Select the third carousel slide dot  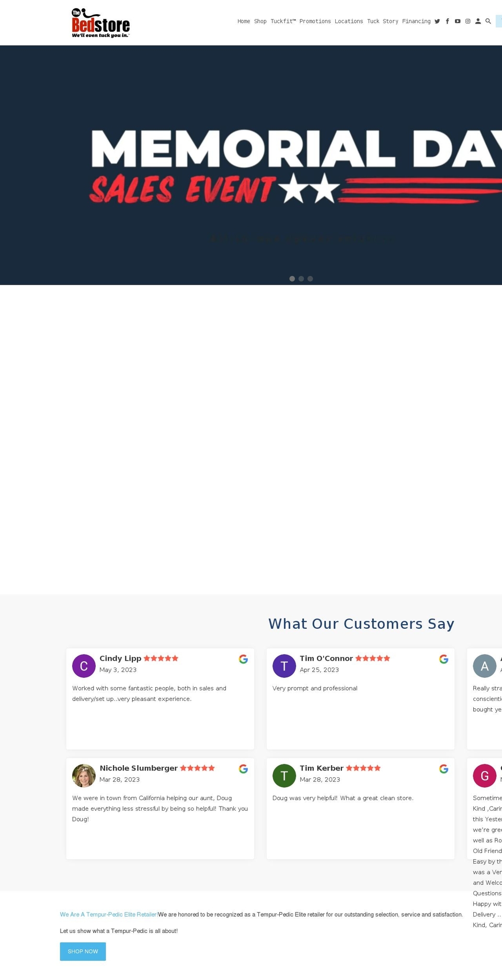coord(310,279)
